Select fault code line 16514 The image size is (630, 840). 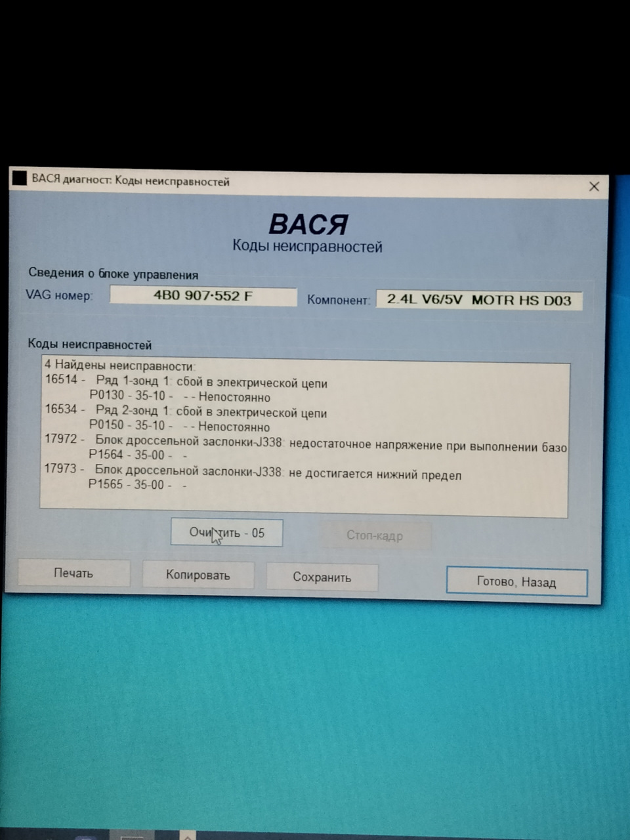186,381
